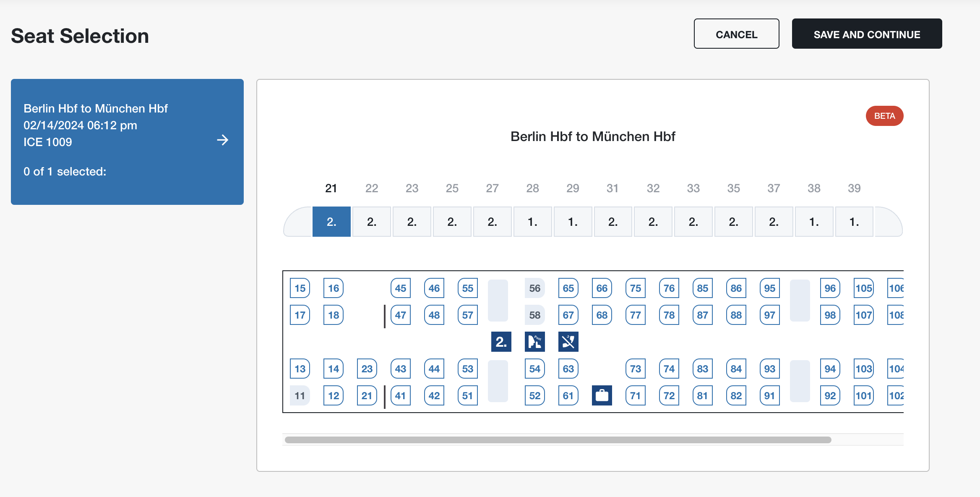Pick seat 78
The image size is (980, 497).
click(x=669, y=315)
